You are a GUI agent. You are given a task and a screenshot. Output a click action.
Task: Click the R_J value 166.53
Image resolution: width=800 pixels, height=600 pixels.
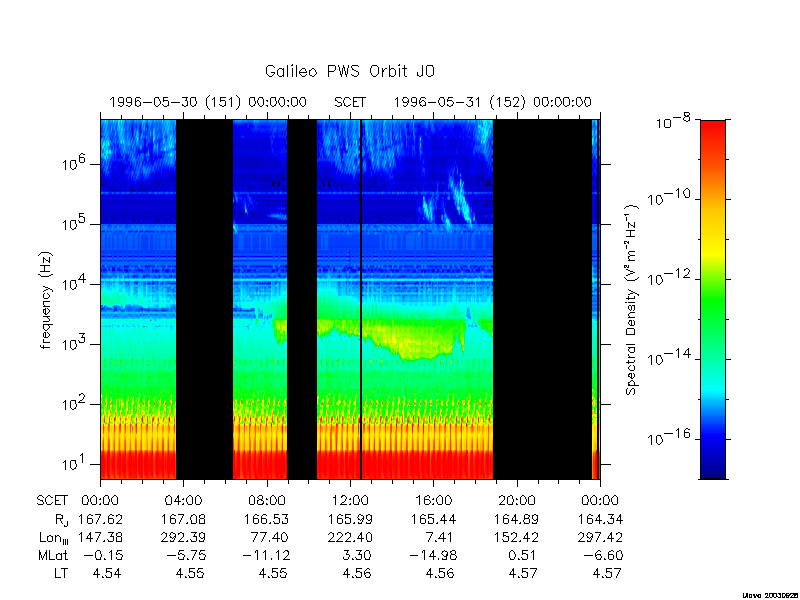(x=266, y=519)
